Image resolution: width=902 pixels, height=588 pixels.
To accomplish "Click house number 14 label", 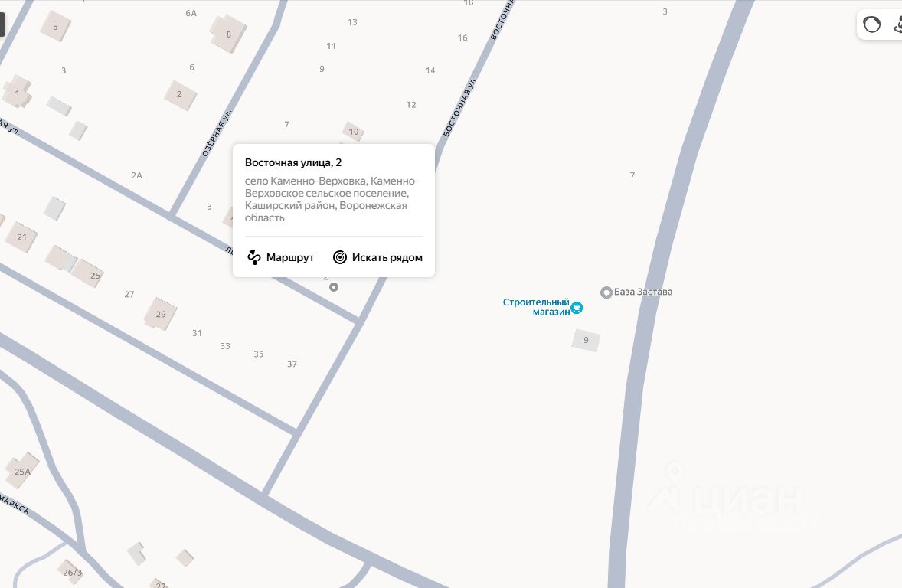I will point(430,70).
